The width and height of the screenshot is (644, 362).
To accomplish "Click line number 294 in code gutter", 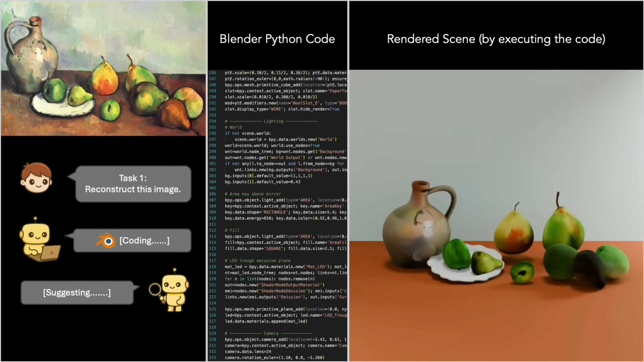I will tap(212, 121).
